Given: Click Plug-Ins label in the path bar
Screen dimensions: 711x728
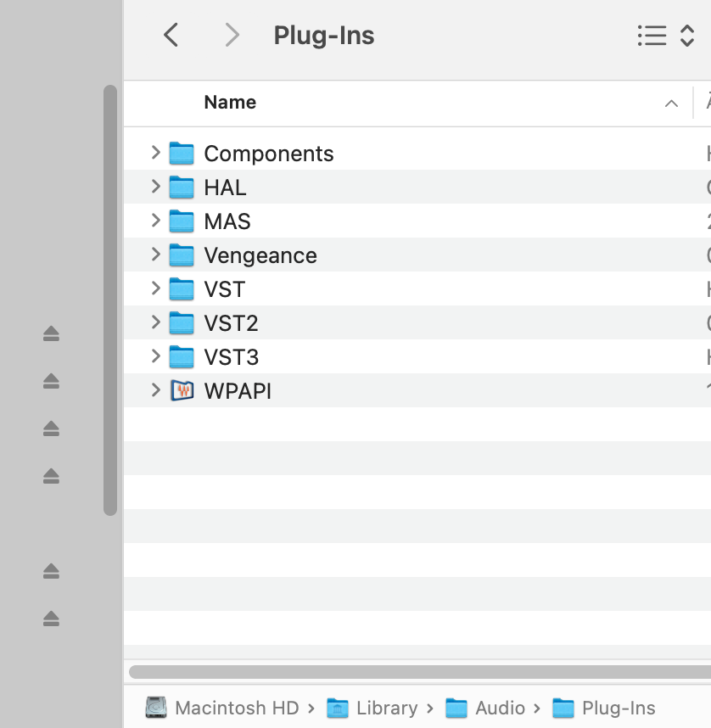Looking at the screenshot, I should tap(619, 708).
